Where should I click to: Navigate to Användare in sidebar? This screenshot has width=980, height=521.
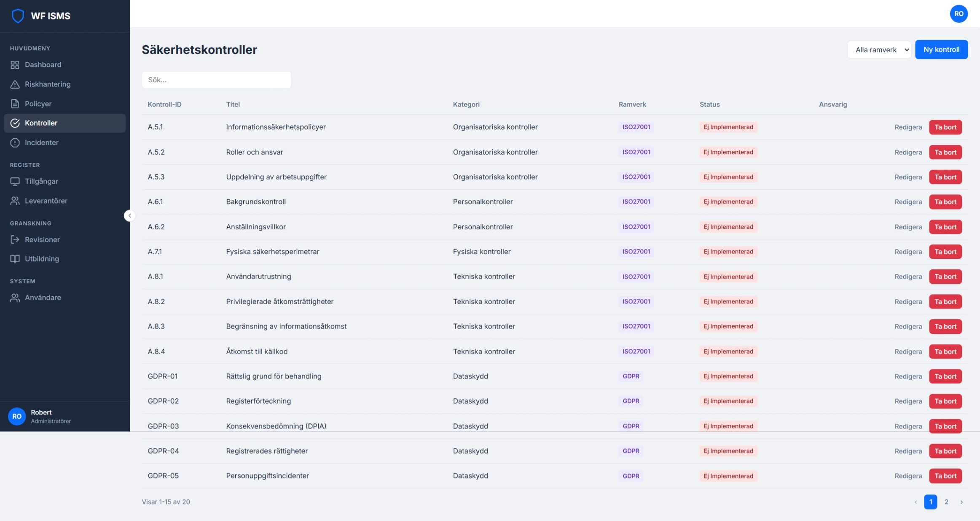pos(43,298)
